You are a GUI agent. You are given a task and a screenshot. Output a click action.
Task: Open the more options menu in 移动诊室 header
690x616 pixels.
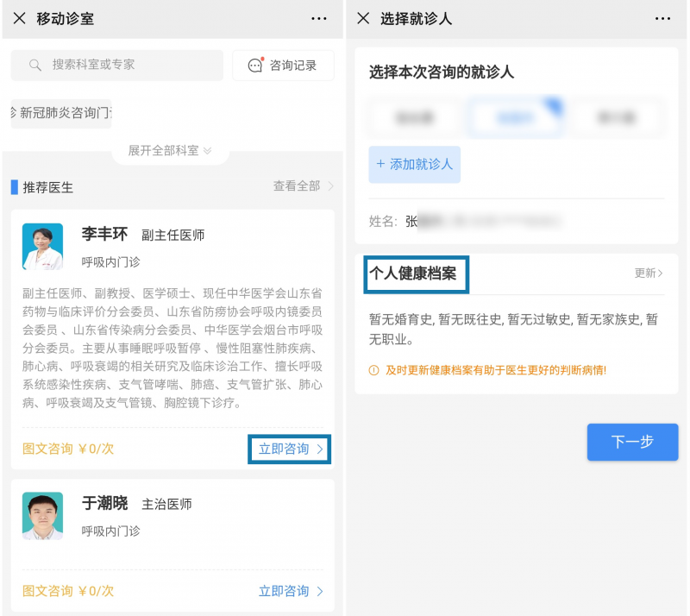(319, 18)
